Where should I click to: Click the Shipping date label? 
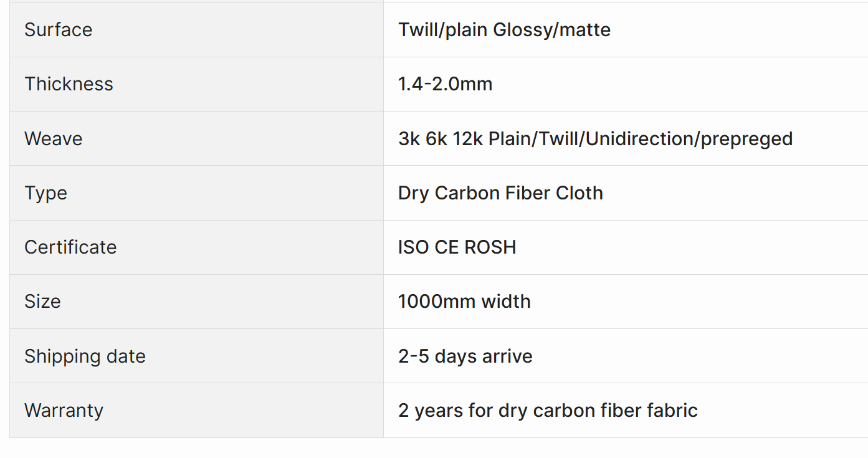click(85, 356)
